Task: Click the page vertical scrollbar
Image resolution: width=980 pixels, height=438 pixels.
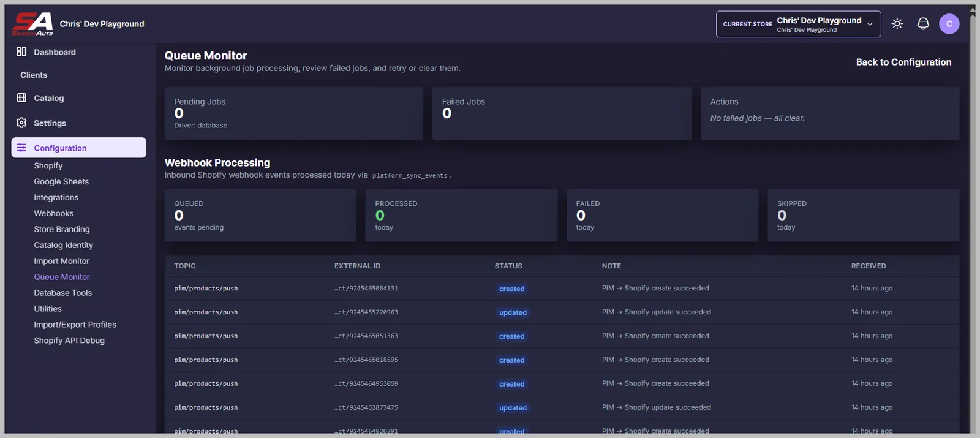Action: pos(973,221)
